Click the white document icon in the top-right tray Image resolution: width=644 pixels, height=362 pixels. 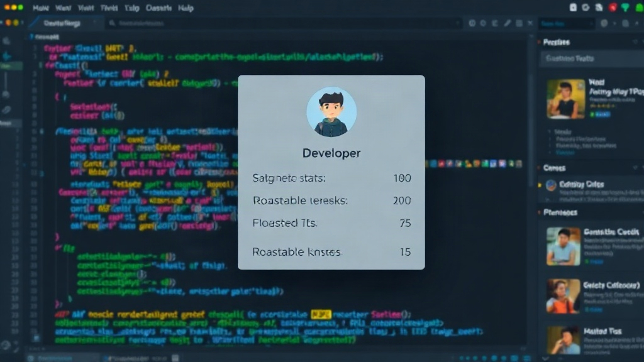point(599,8)
